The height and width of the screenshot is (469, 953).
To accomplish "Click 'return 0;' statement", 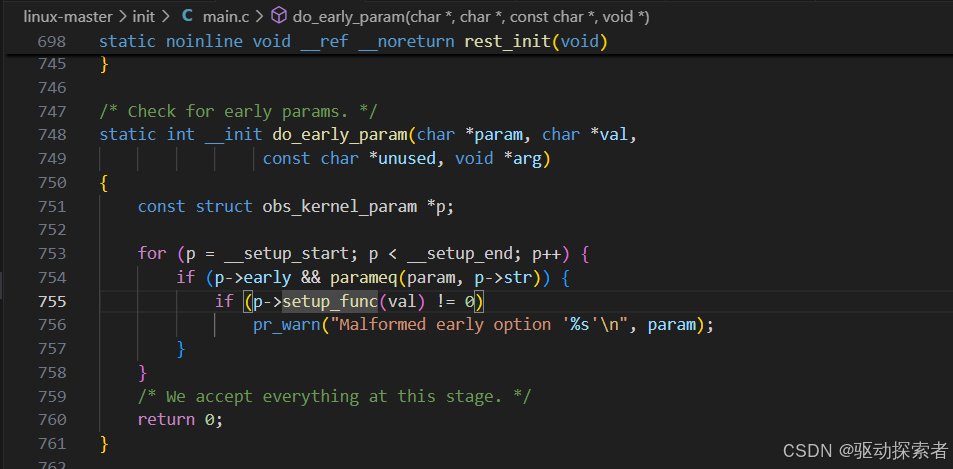I will point(181,420).
